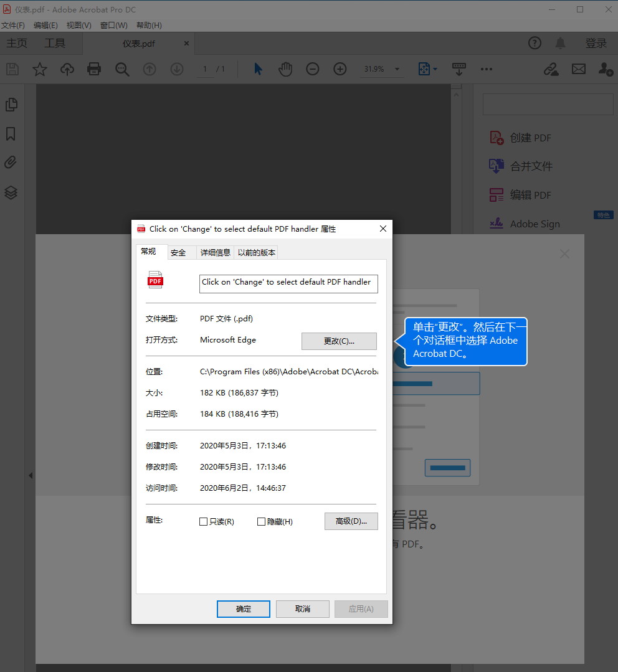Click the 确定 button

[244, 609]
